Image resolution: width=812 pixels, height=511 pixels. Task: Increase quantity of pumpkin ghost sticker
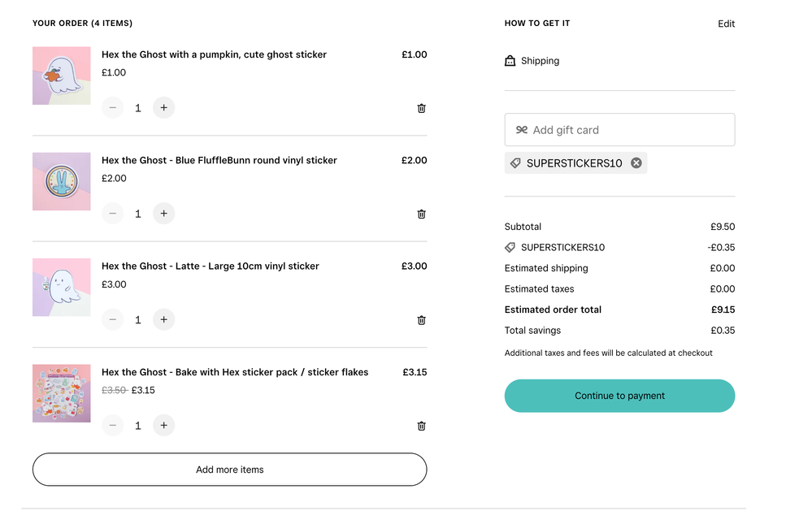click(x=163, y=107)
